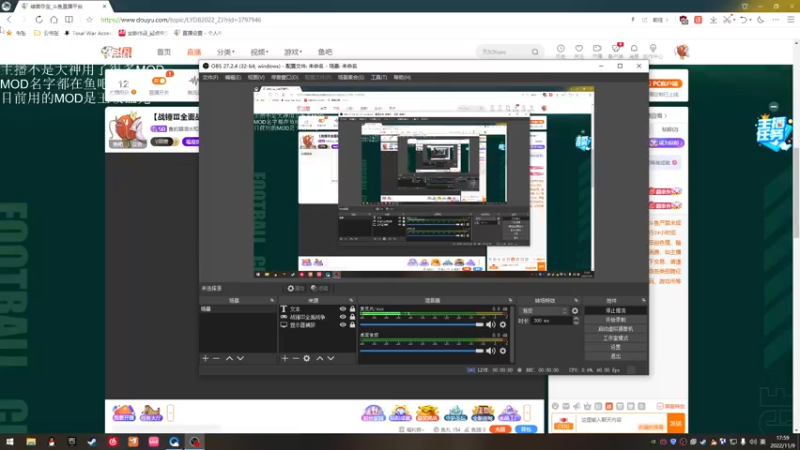Reload page with browser refresh icon

[39, 19]
